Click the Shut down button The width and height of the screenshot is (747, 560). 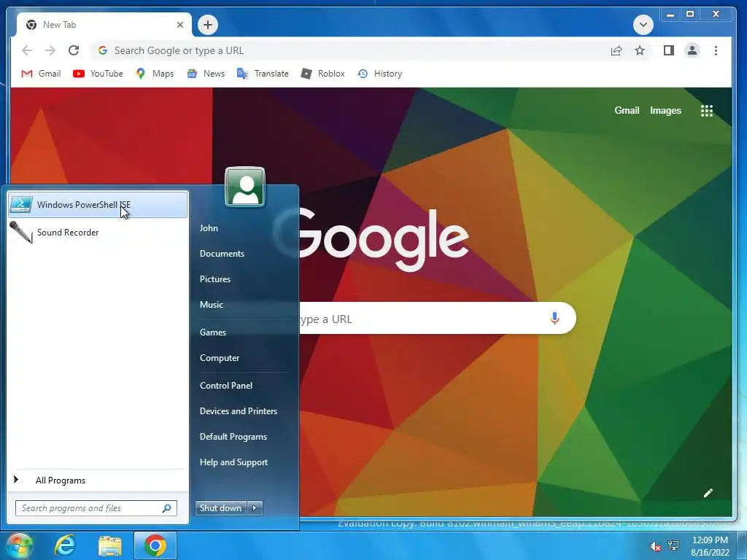pos(220,508)
